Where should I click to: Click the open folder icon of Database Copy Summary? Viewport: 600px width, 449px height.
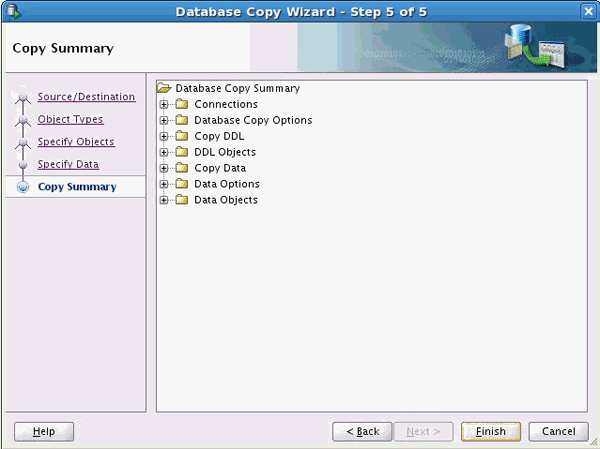pyautogui.click(x=164, y=88)
